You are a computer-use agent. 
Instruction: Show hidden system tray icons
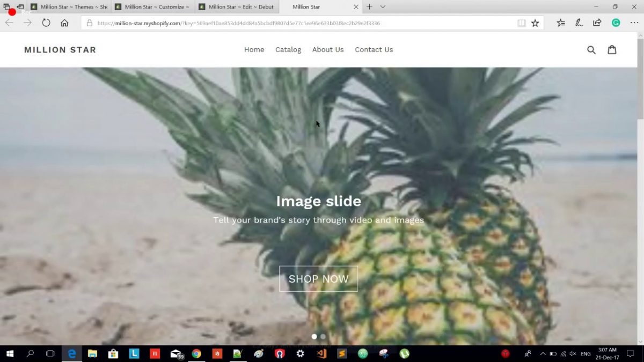pyautogui.click(x=543, y=354)
